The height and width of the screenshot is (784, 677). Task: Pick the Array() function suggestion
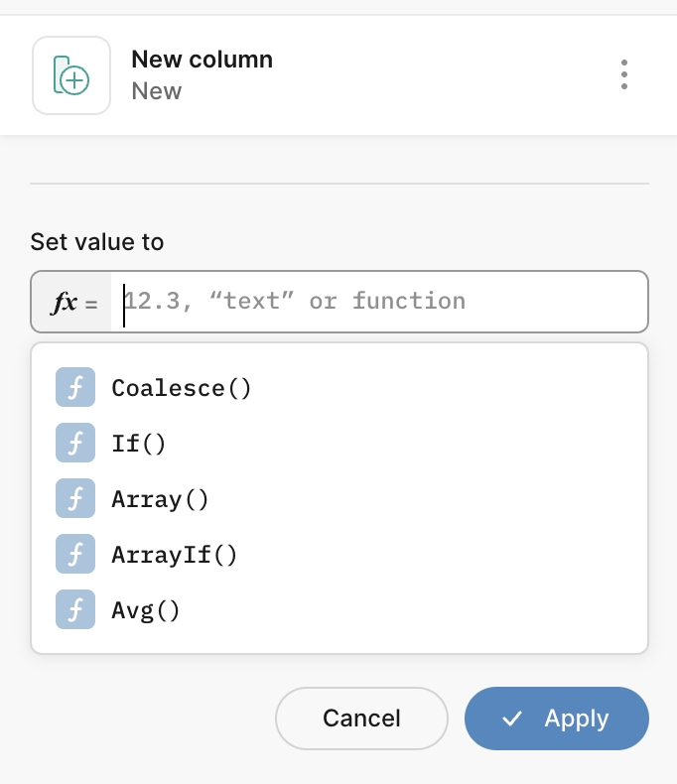coord(339,498)
